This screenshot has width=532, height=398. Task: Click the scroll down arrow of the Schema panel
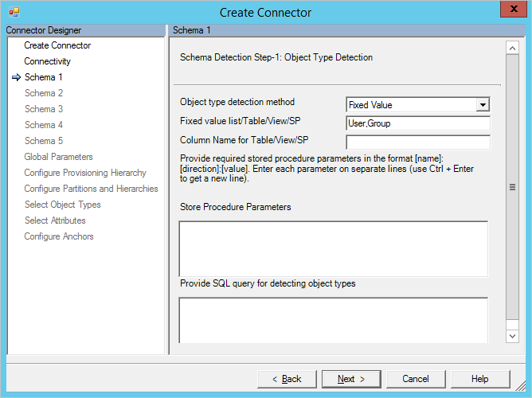click(512, 336)
